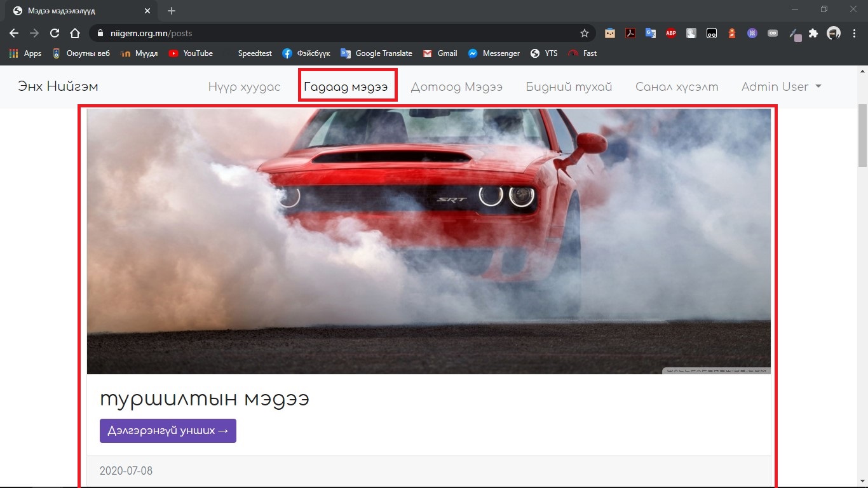Click the red car post image
868x488 pixels.
pyautogui.click(x=428, y=241)
